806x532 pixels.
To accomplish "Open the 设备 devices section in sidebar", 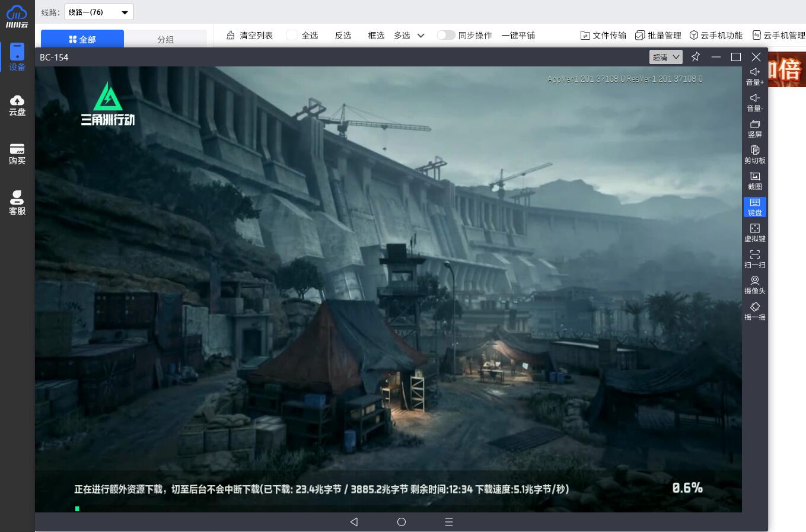I will pos(17,58).
